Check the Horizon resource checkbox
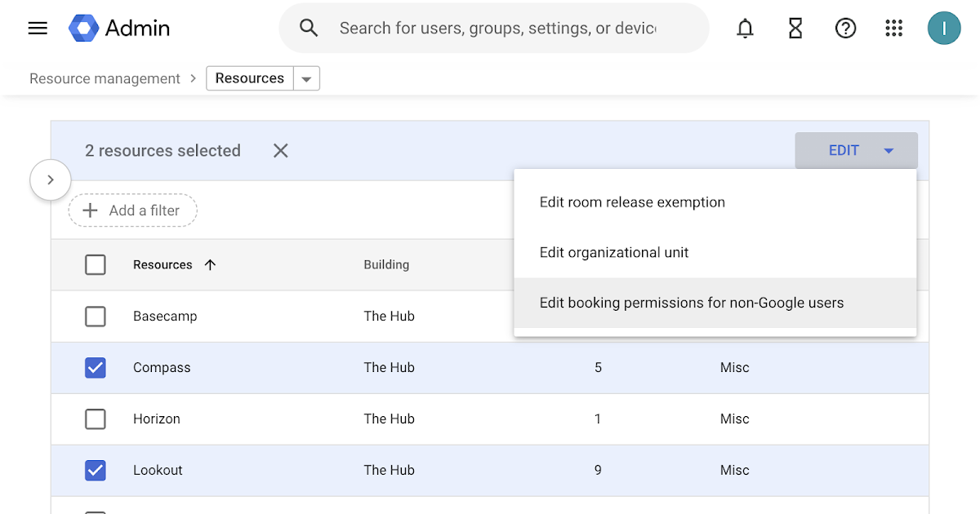The height and width of the screenshot is (514, 980). pos(96,419)
